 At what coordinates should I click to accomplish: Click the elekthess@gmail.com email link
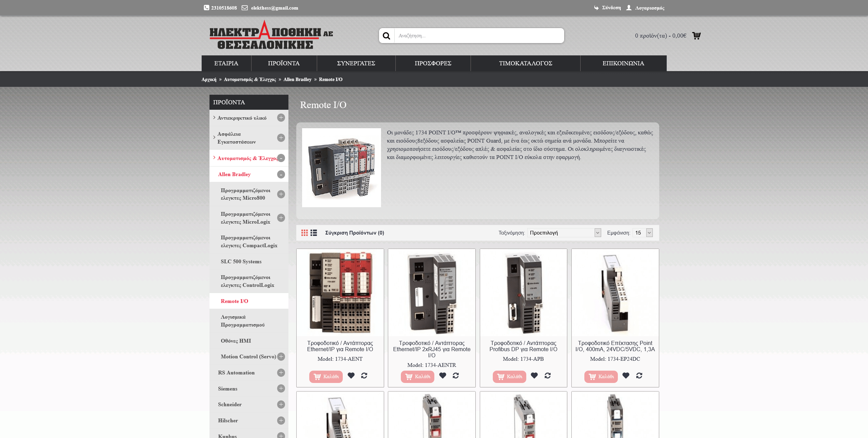(x=274, y=8)
